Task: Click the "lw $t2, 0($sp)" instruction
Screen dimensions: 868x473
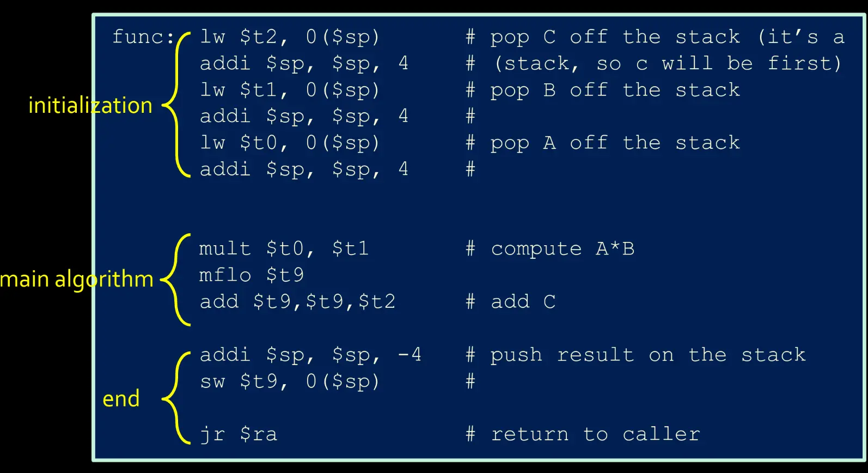Action: point(289,37)
